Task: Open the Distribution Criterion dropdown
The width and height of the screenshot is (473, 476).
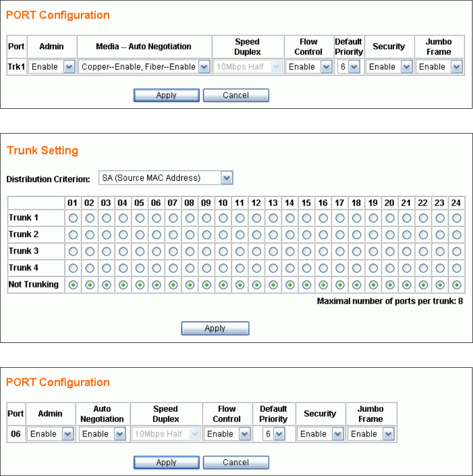Action: [x=166, y=178]
